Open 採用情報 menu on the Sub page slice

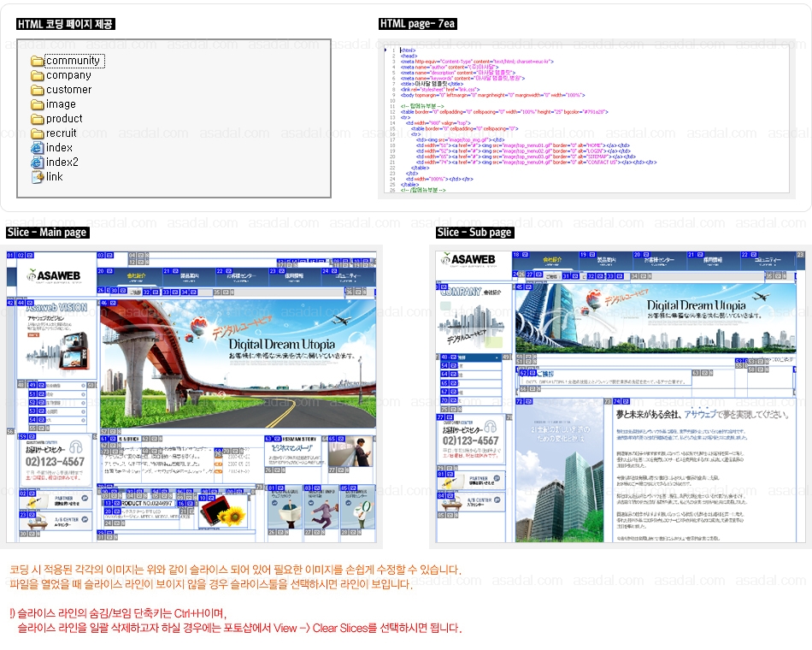point(713,260)
